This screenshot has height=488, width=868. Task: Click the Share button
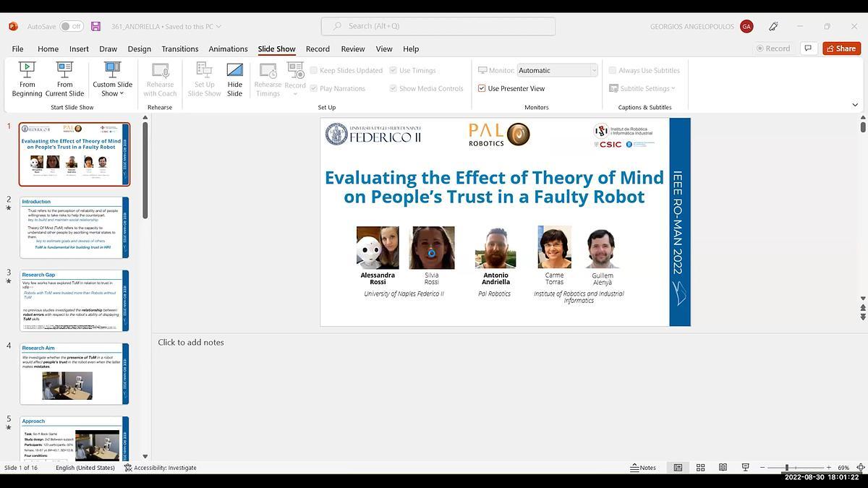coord(841,48)
